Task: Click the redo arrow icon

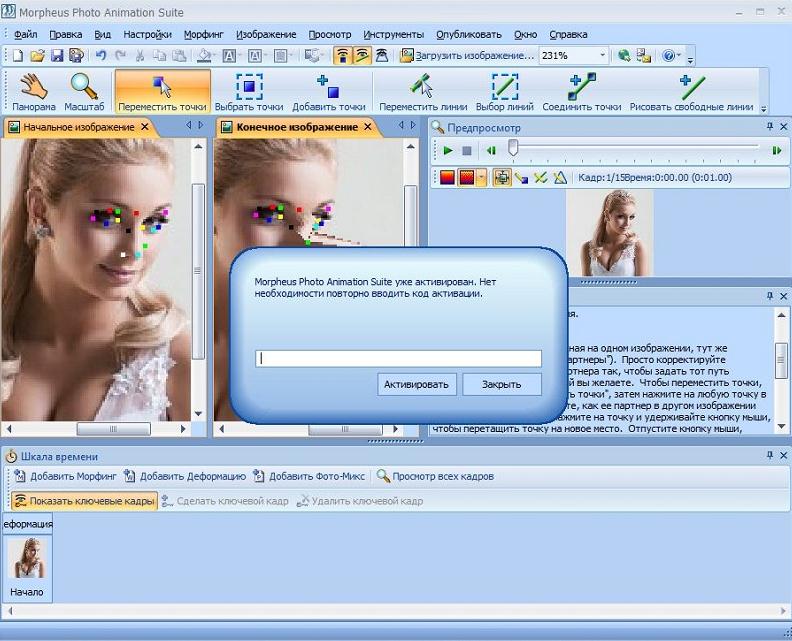Action: click(x=120, y=56)
